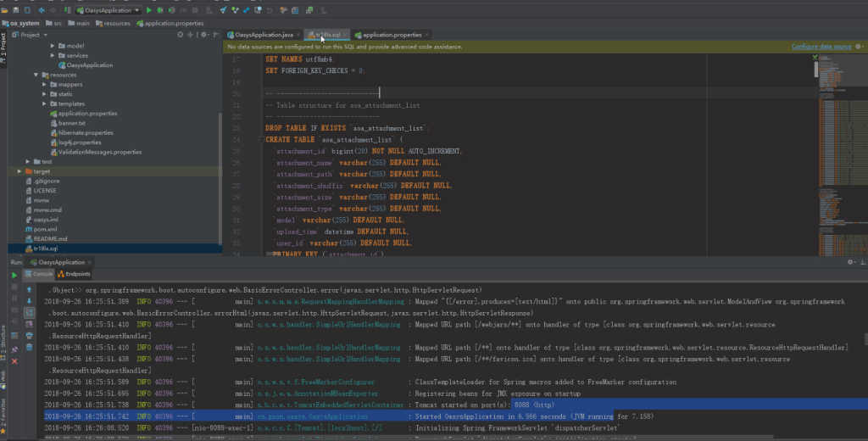Select README.md in the project tree

[46, 239]
